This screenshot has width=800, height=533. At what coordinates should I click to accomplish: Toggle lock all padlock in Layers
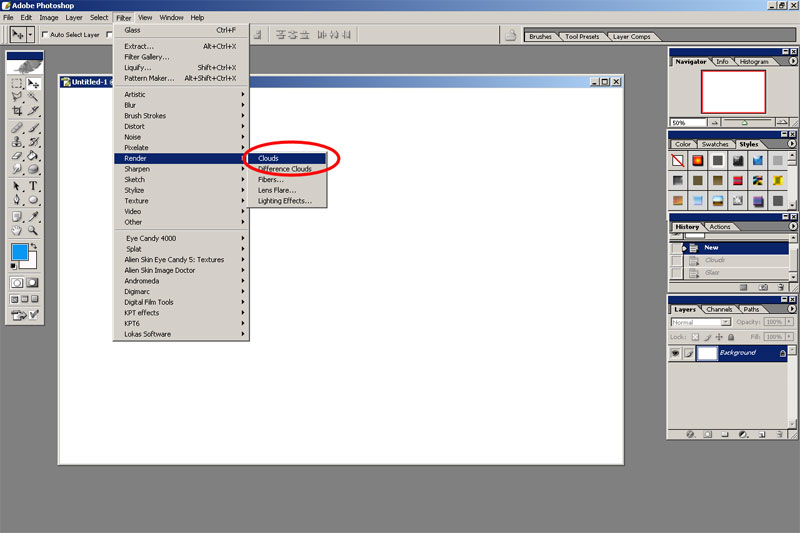tap(731, 337)
